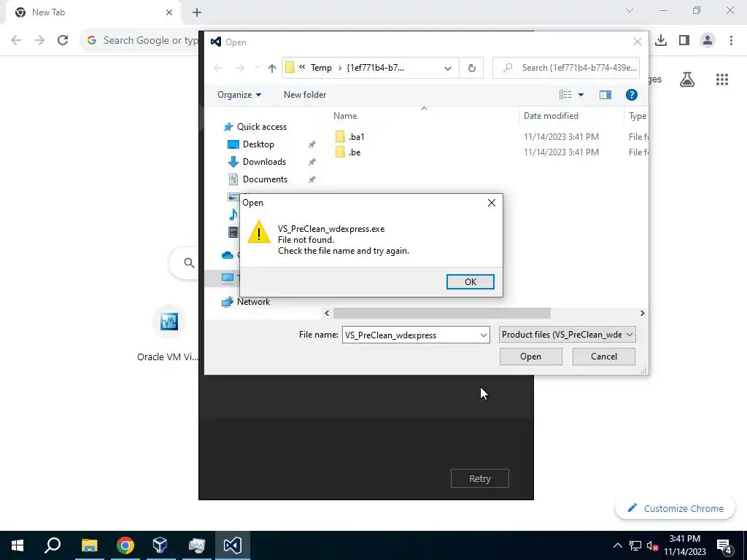747x560 pixels.
Task: Open File Explorer from taskbar
Action: pyautogui.click(x=89, y=545)
